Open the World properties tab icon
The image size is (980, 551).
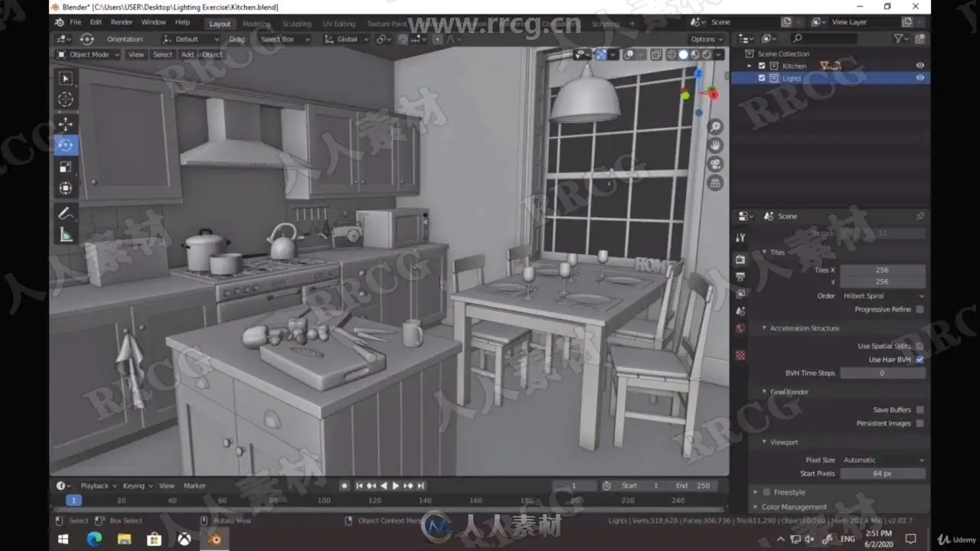740,329
